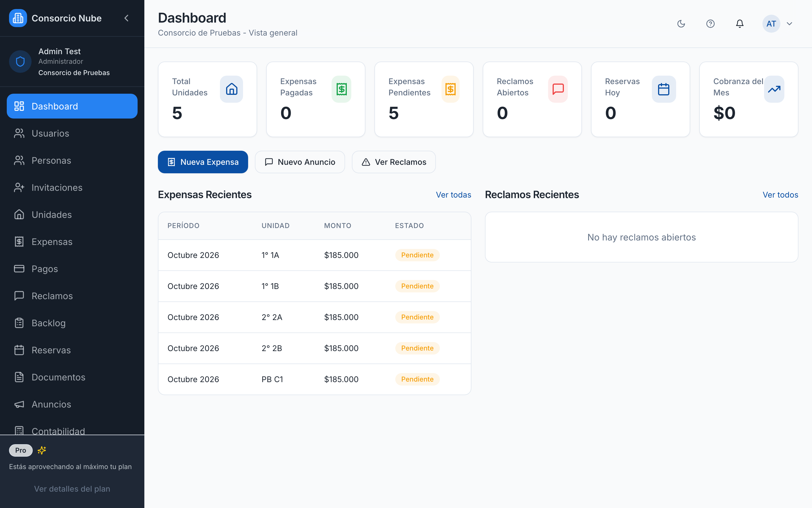Click the calendar icon on Reservas Hoy card
812x508 pixels.
tap(664, 89)
